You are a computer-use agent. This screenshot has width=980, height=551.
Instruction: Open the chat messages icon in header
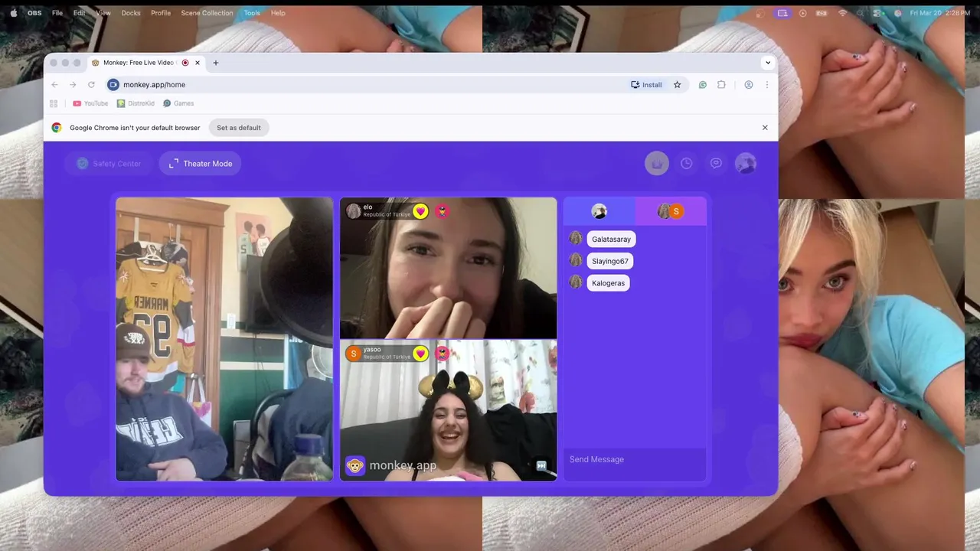[x=716, y=163]
